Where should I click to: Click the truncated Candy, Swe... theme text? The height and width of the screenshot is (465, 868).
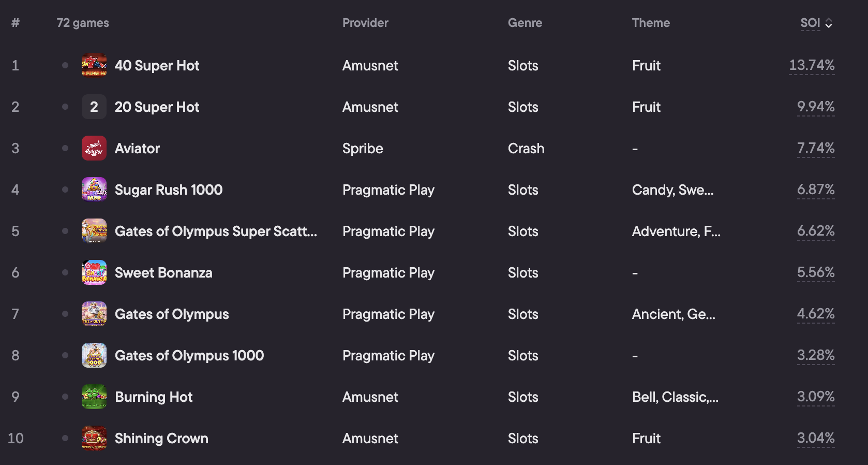coord(672,190)
